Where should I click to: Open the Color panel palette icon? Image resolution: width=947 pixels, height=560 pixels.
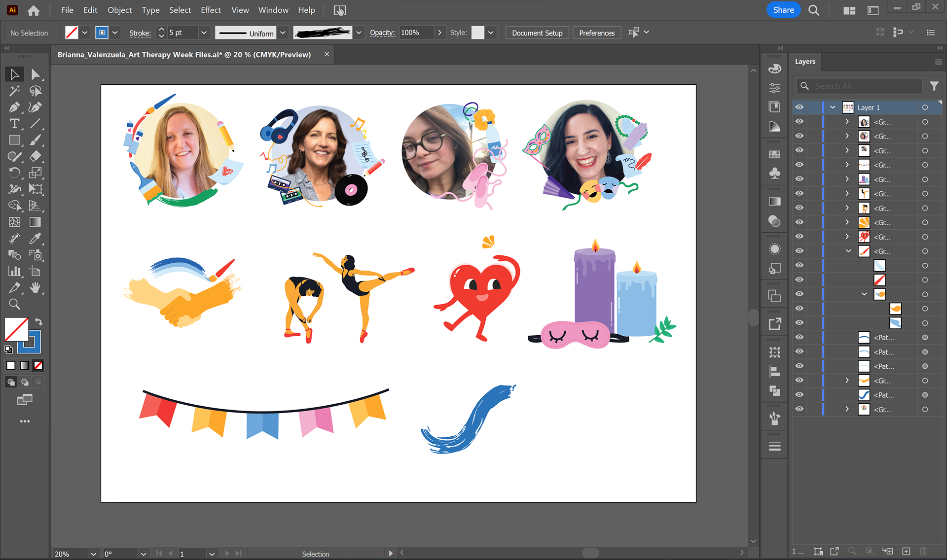pyautogui.click(x=774, y=69)
